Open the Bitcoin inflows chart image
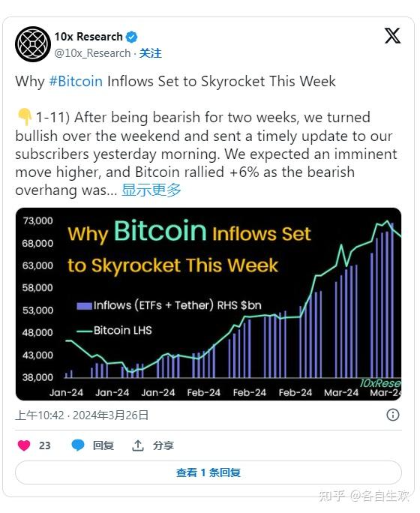This screenshot has height=513, width=420. click(208, 304)
